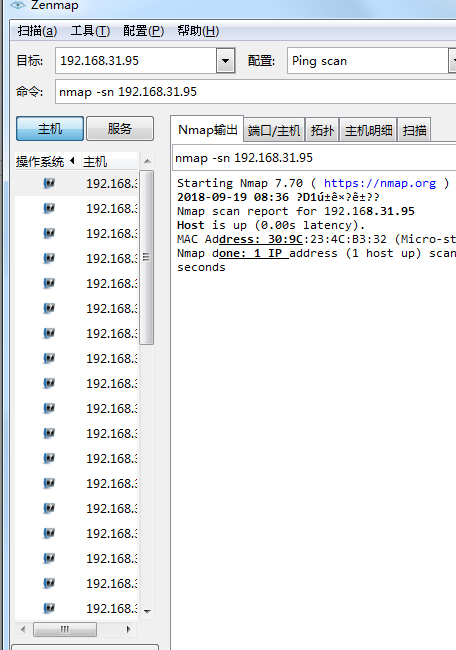Select the 主机 button
Viewport: 456px width, 650px height.
click(x=50, y=129)
